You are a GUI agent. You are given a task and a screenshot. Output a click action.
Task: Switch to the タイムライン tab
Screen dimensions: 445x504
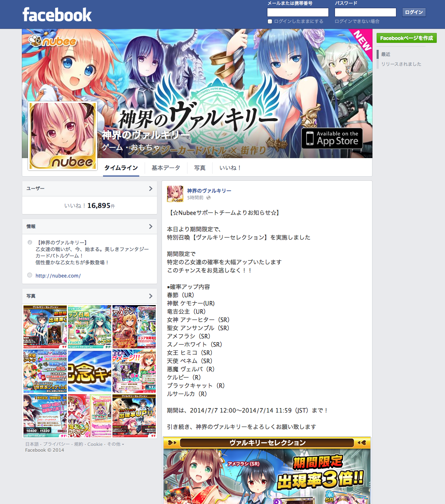click(121, 168)
